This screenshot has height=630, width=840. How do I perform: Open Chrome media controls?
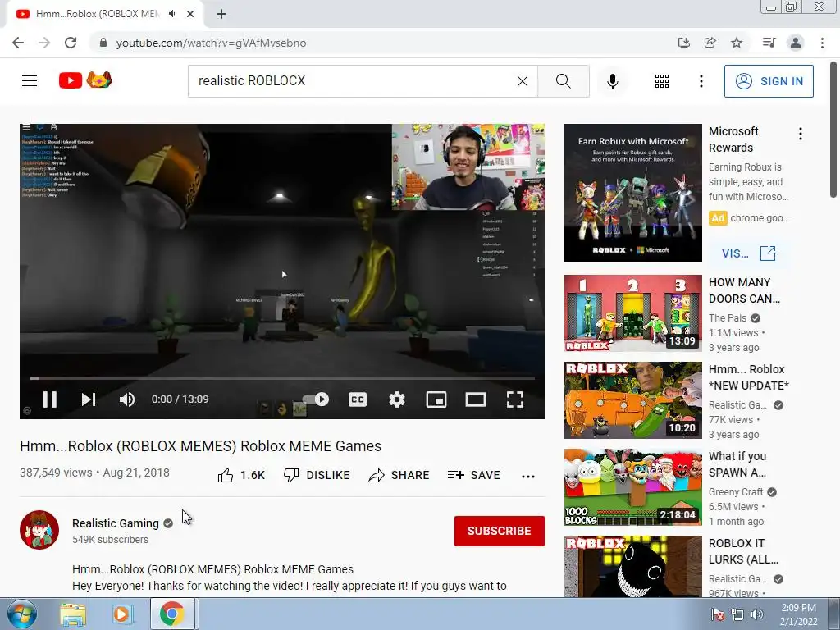[769, 43]
